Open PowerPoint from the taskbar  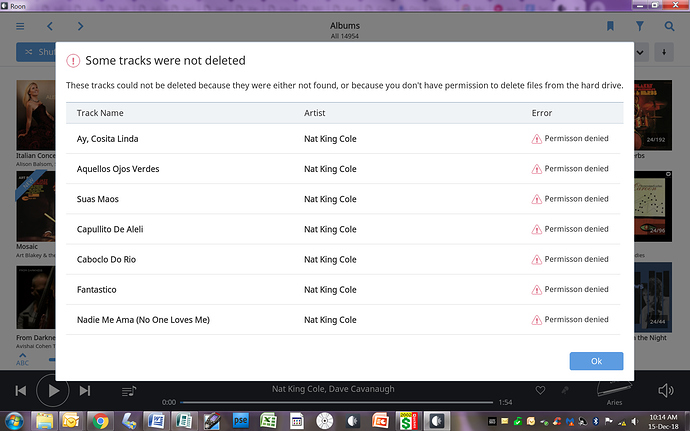(380, 421)
